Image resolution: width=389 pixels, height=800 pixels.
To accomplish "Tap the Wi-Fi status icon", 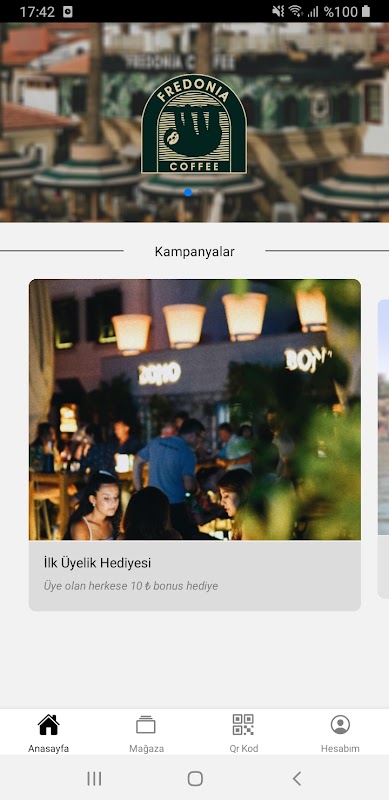I will pyautogui.click(x=295, y=11).
